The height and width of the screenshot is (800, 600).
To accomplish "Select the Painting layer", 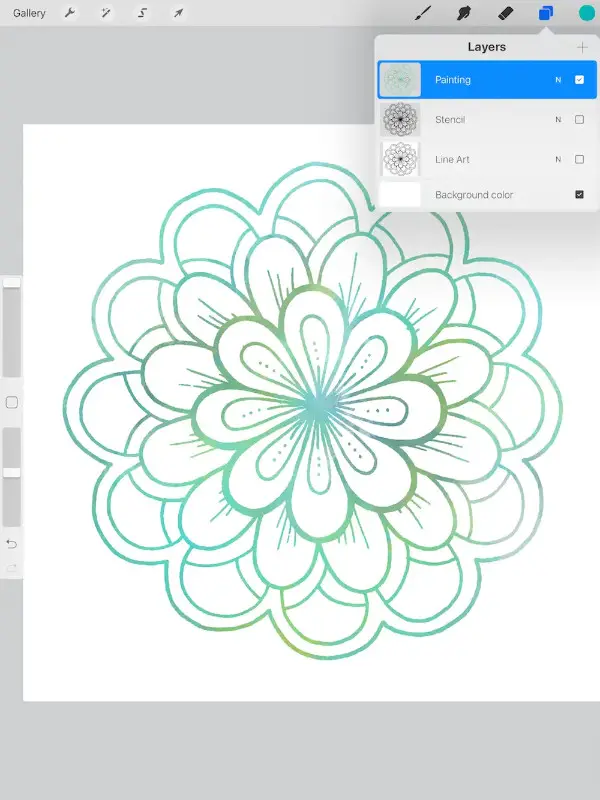I will pos(487,80).
